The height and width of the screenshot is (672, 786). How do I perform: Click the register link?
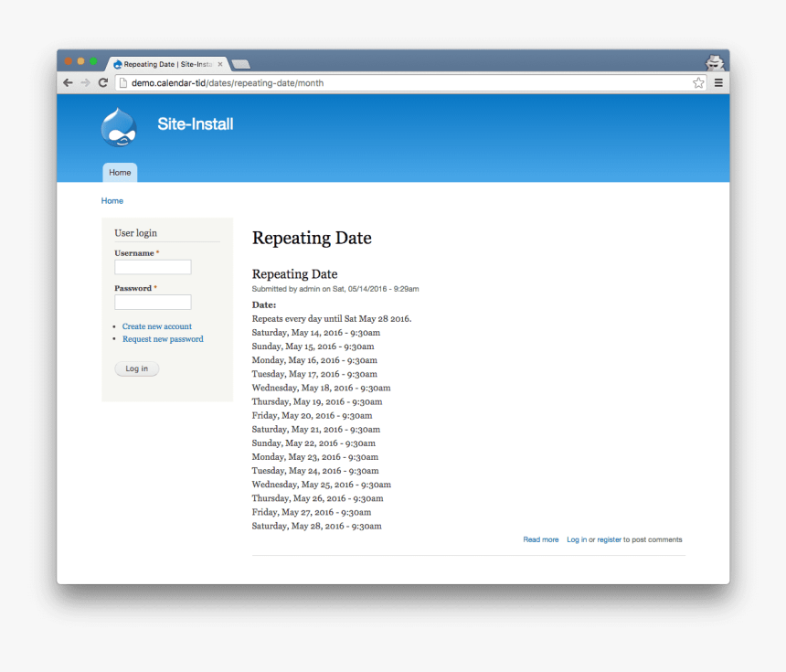click(609, 539)
